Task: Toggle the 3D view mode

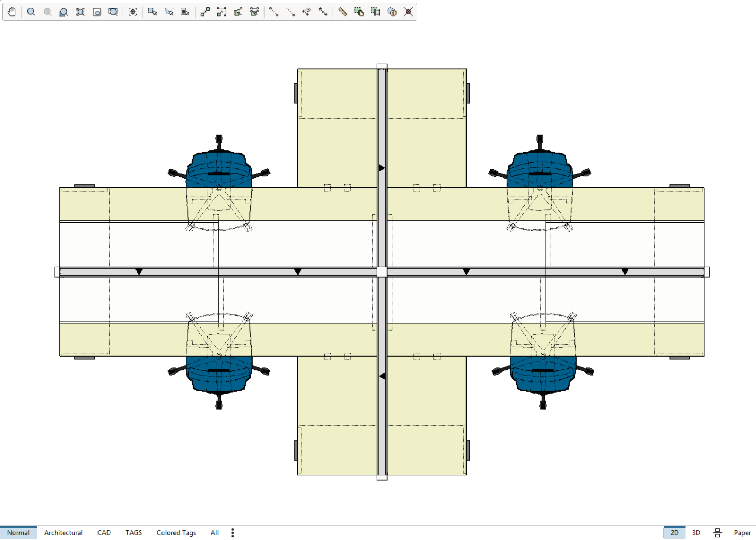Action: pos(696,533)
